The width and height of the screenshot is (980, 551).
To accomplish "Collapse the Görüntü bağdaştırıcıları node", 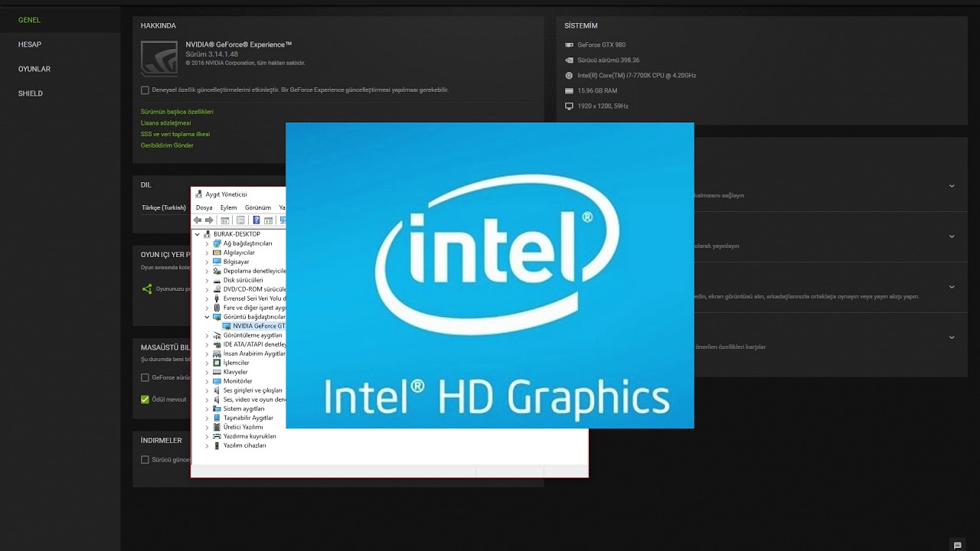I will (207, 317).
